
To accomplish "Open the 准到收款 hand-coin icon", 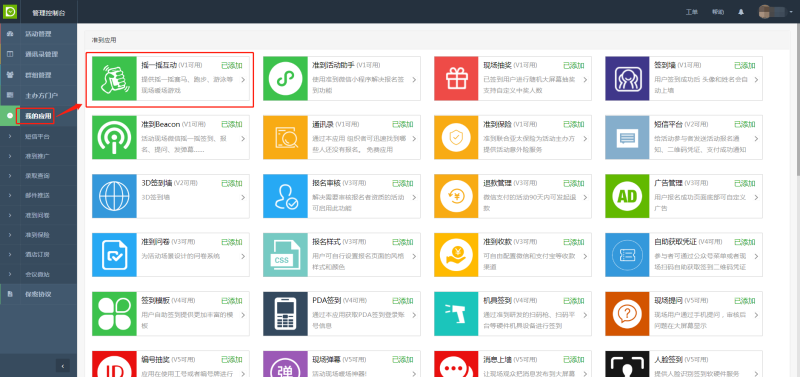I will coord(456,255).
